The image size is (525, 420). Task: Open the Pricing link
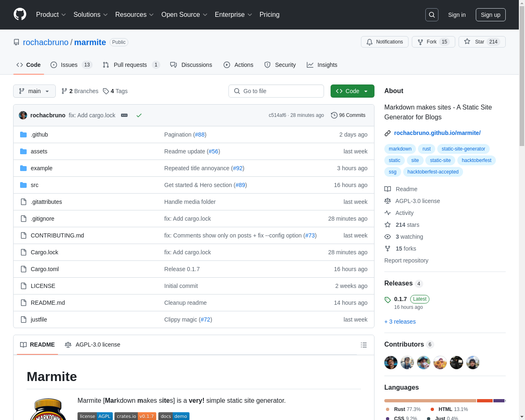(x=269, y=15)
